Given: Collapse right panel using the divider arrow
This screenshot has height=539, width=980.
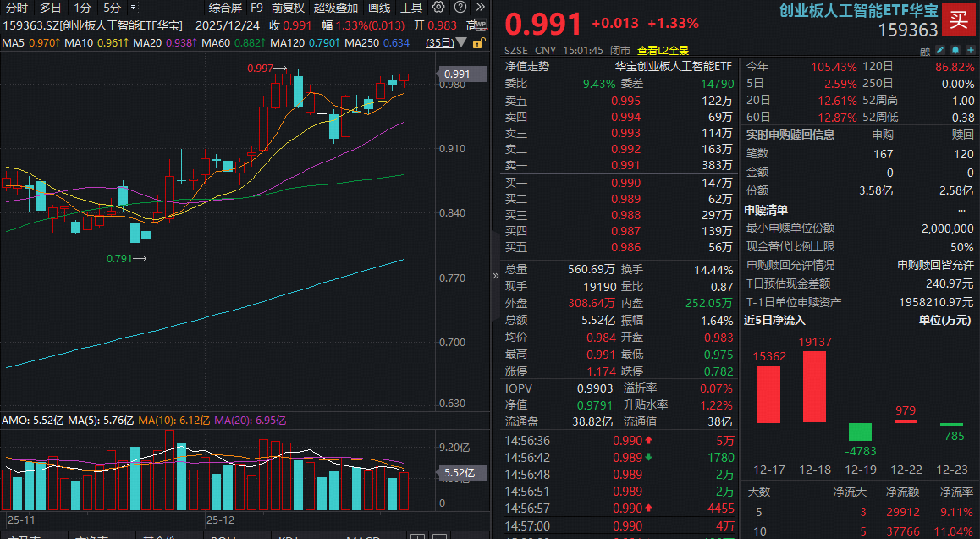Looking at the screenshot, I should coord(495,276).
